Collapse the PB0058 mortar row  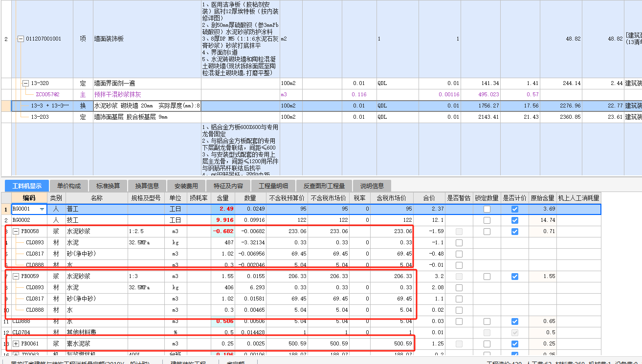16,231
